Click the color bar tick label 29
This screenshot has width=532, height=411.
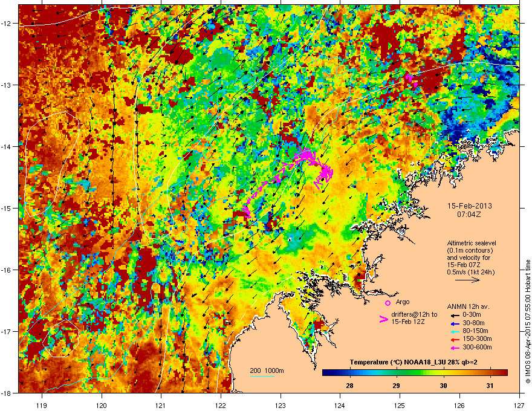click(397, 386)
